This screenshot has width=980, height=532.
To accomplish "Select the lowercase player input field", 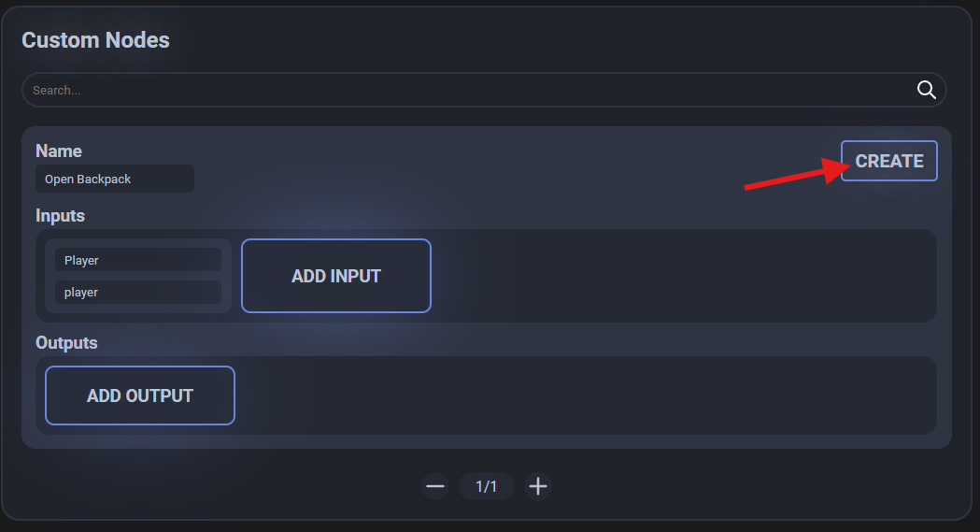I will tap(137, 292).
